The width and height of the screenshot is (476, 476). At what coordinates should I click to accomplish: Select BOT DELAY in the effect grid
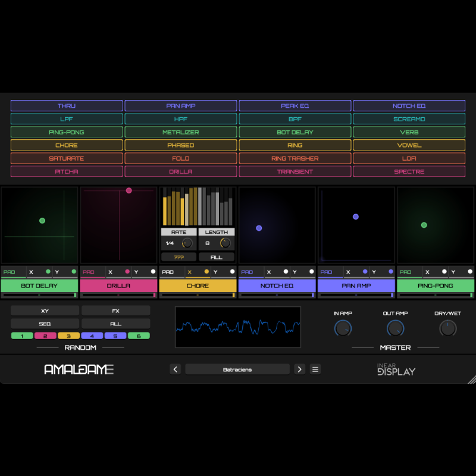(295, 132)
